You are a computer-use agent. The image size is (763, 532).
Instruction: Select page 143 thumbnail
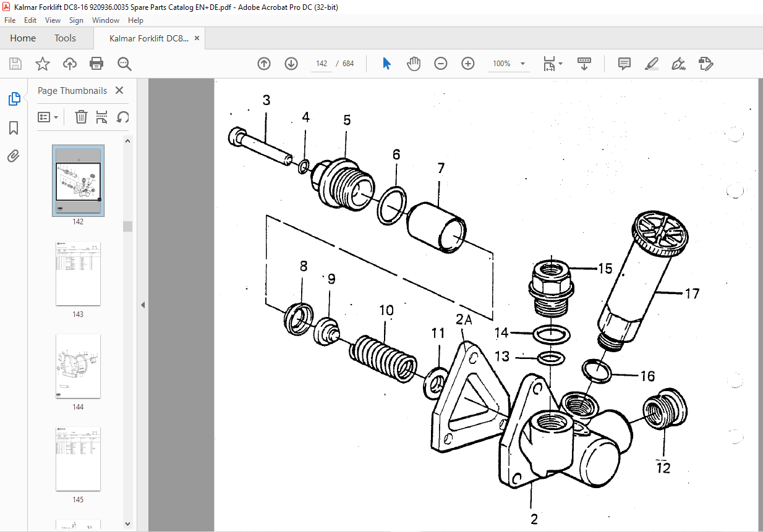(78, 274)
